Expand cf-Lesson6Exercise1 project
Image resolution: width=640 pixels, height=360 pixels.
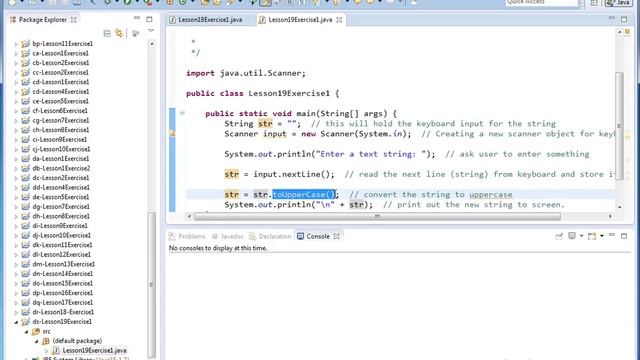(16, 111)
